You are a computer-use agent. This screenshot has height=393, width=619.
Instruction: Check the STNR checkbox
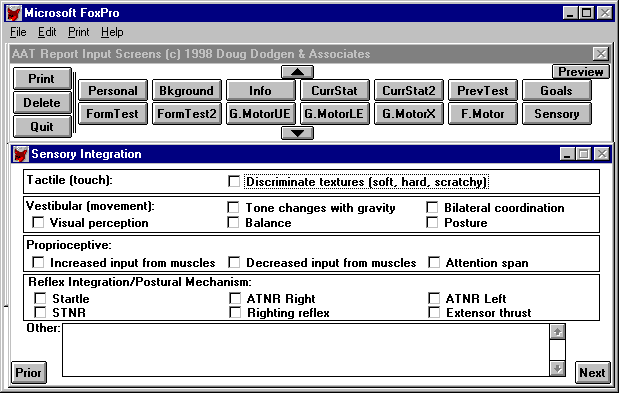(x=40, y=313)
